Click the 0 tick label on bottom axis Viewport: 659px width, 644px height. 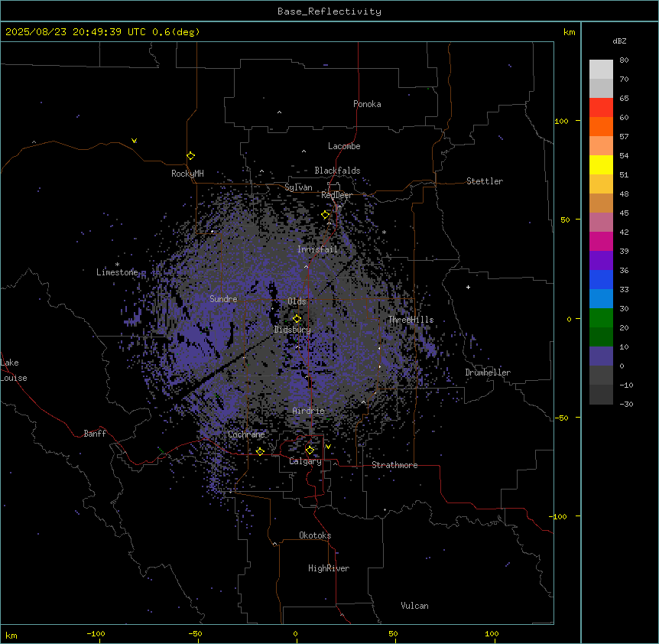(x=295, y=633)
